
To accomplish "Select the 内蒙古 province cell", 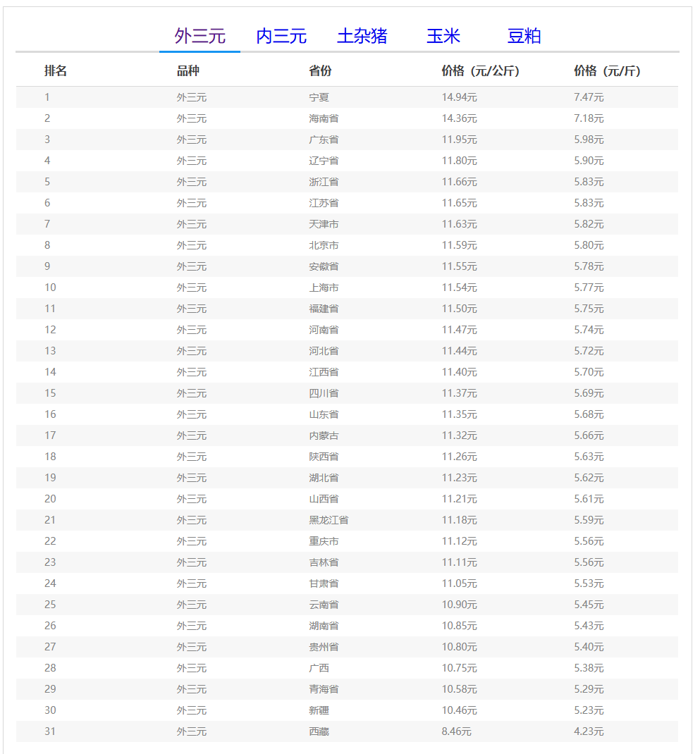I will coord(324,435).
